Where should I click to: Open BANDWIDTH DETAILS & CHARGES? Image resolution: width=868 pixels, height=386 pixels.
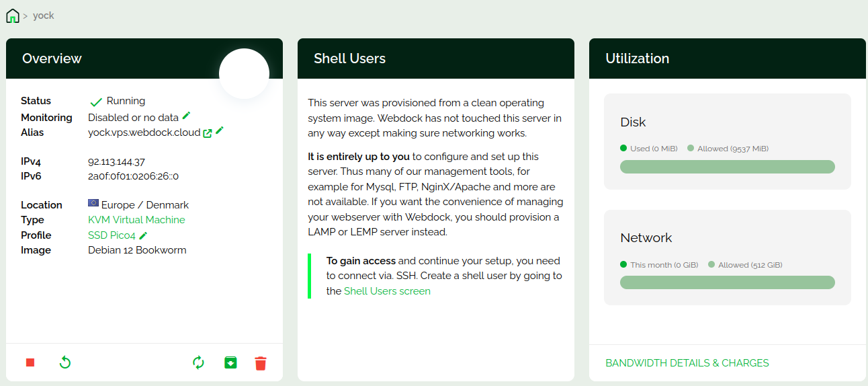pos(687,363)
